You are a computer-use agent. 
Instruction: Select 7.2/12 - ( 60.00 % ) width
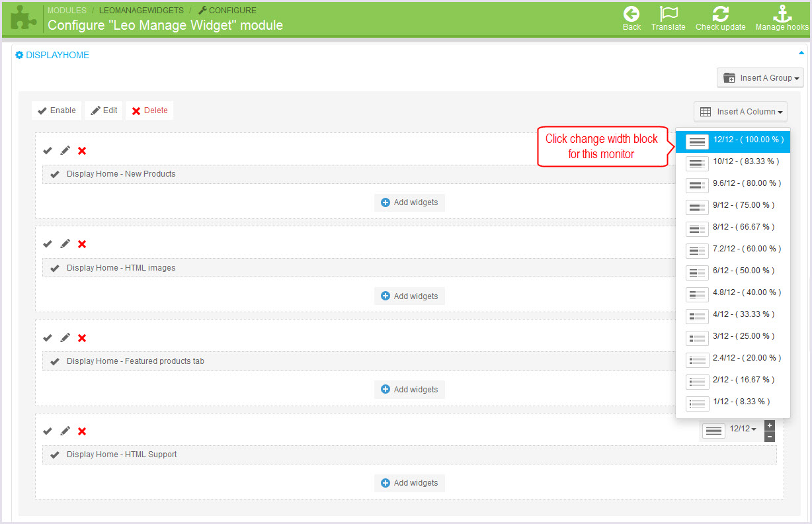point(733,251)
